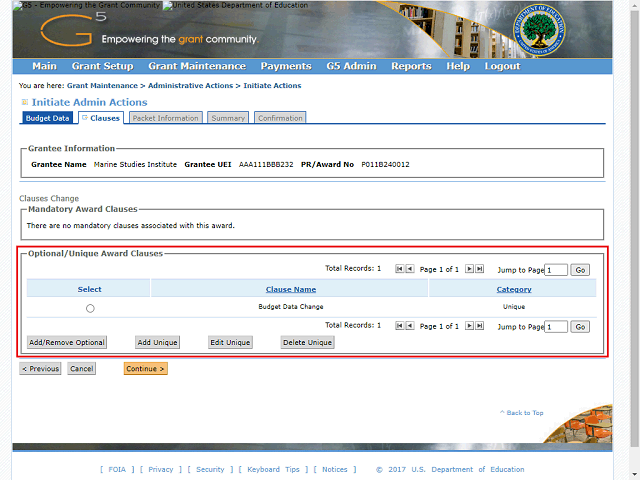
Task: Open the Keyboard Tips footer link
Action: [x=273, y=469]
